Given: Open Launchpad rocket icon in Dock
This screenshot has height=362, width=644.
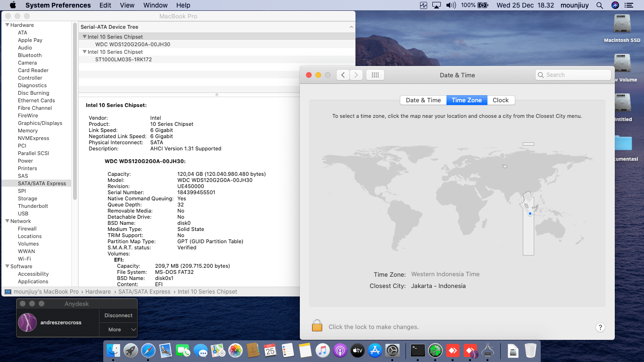Looking at the screenshot, I should pos(131,350).
